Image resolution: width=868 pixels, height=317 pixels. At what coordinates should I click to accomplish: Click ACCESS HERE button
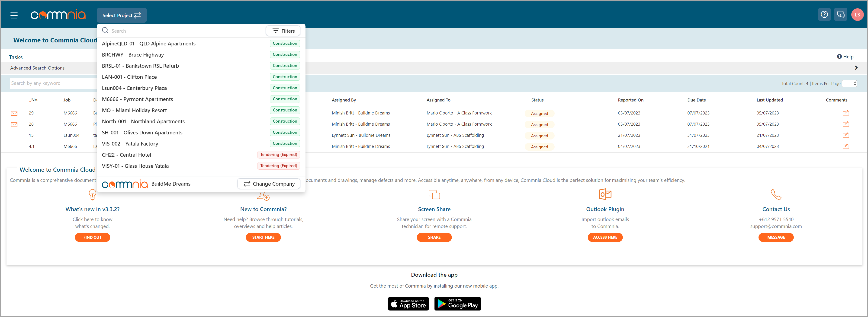pyautogui.click(x=605, y=237)
